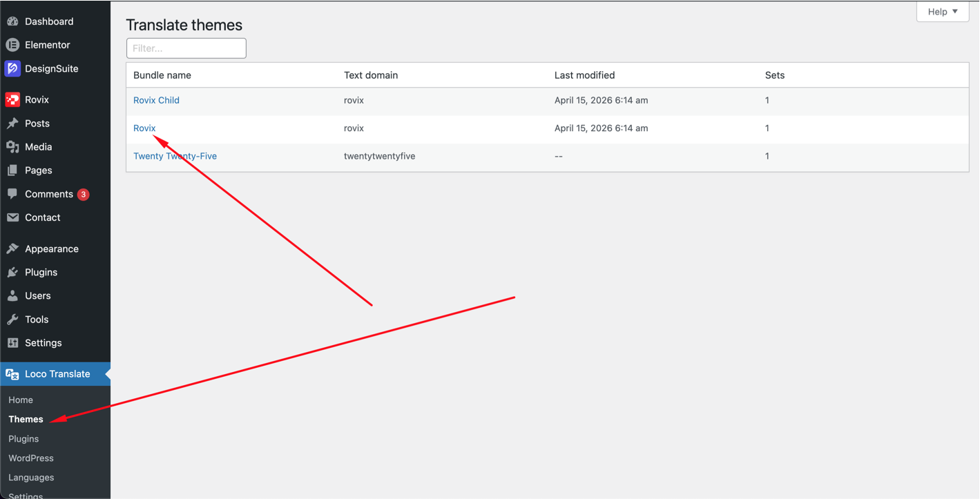
Task: Click the Rovix Child last modified date
Action: (601, 100)
